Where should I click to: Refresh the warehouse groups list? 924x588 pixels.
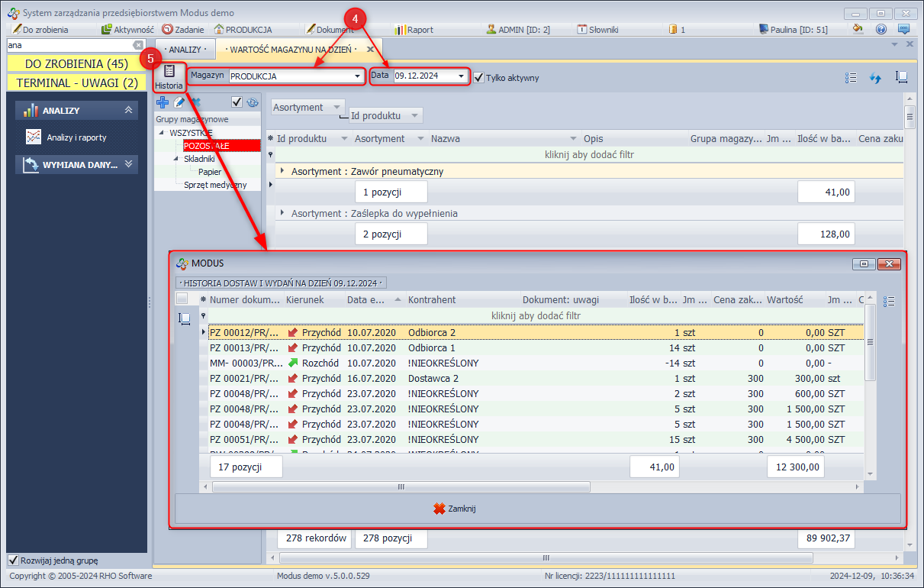pos(253,102)
